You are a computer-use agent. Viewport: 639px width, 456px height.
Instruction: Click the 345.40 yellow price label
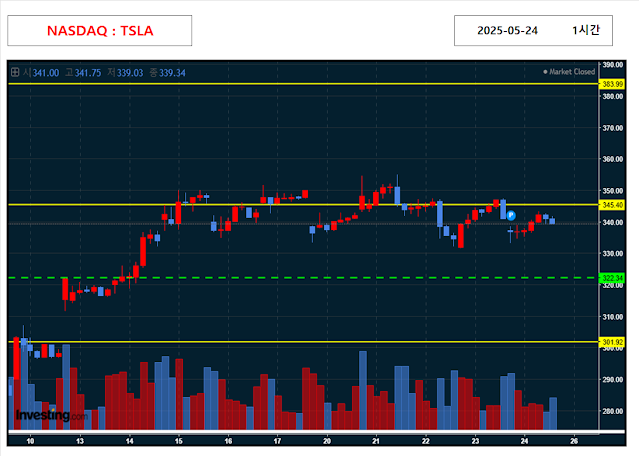point(612,205)
